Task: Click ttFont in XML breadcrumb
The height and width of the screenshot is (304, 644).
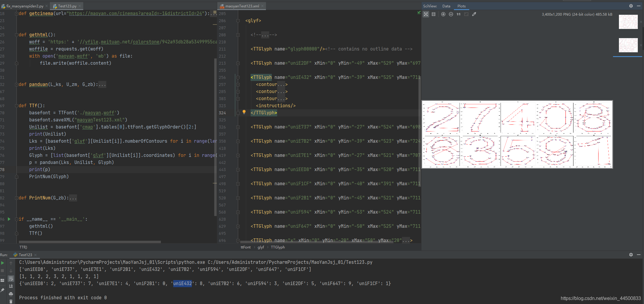Action: (x=246, y=247)
